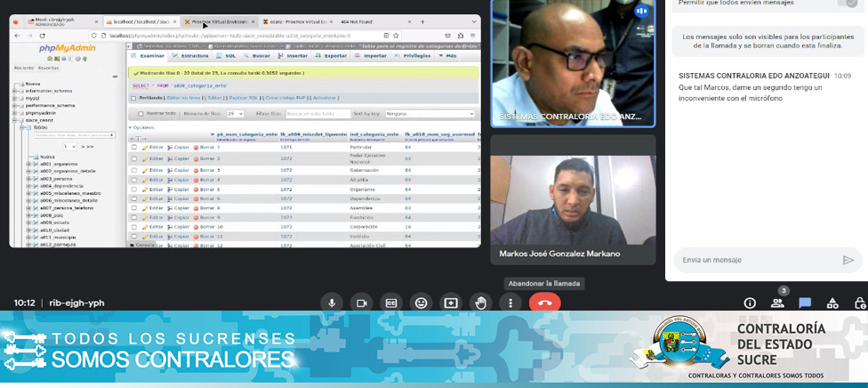Click the Actualizar link
The width and height of the screenshot is (868, 388).
click(x=326, y=98)
